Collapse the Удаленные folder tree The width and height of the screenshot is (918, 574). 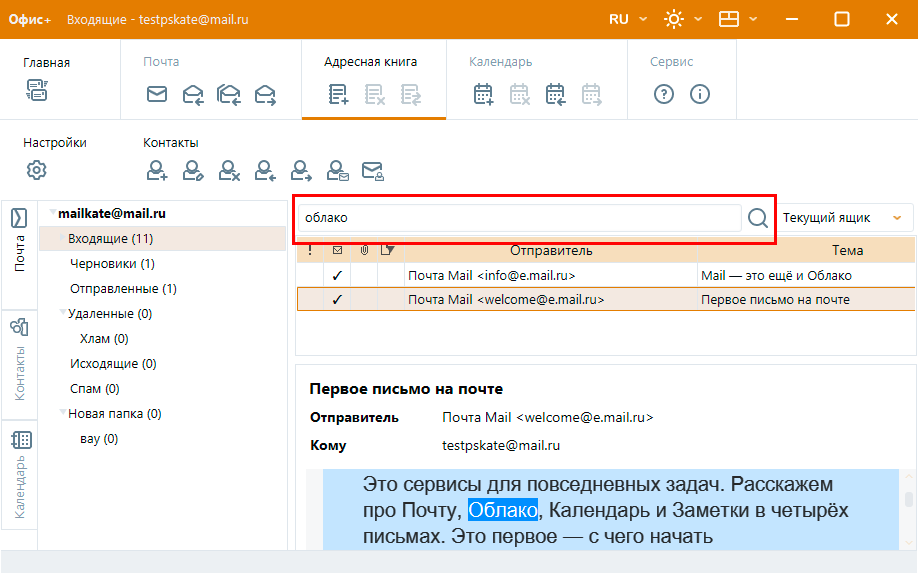point(61,314)
